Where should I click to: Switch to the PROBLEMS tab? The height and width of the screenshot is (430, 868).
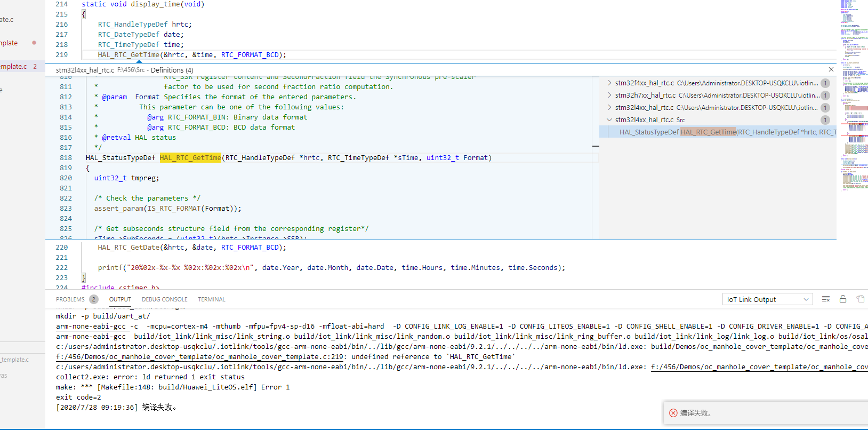[70, 299]
